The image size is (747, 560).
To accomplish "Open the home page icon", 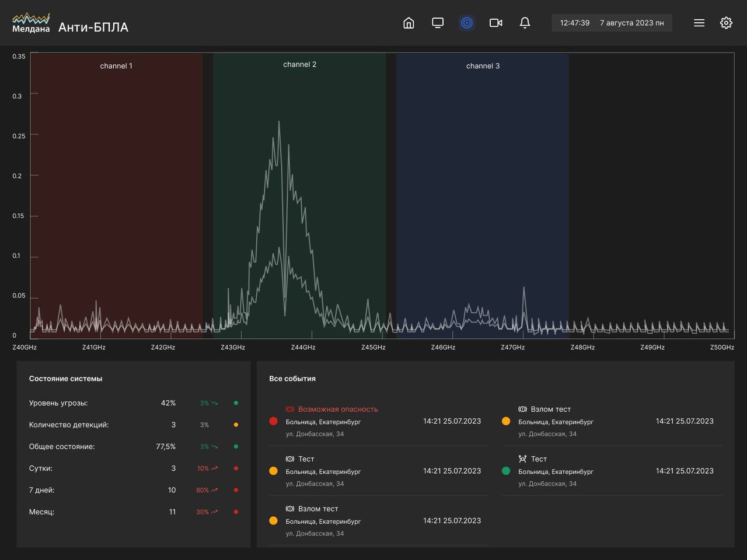I will pos(409,23).
